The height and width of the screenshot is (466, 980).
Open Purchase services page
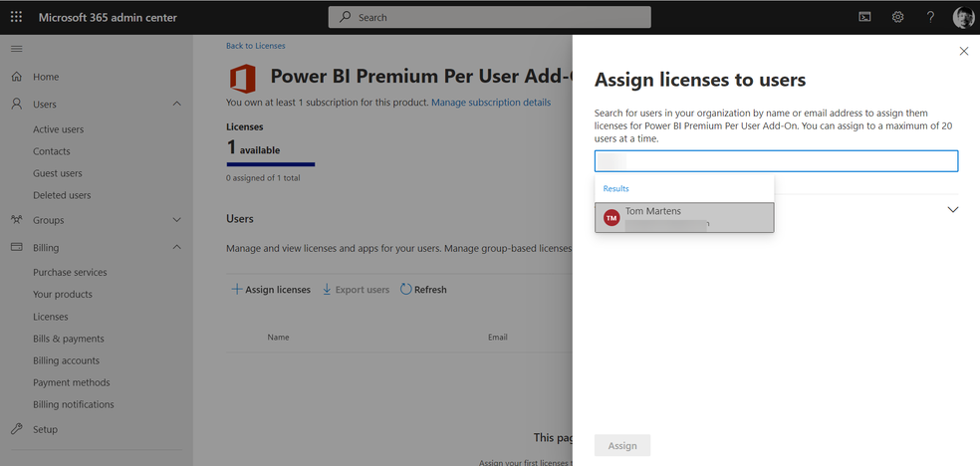pyautogui.click(x=70, y=273)
